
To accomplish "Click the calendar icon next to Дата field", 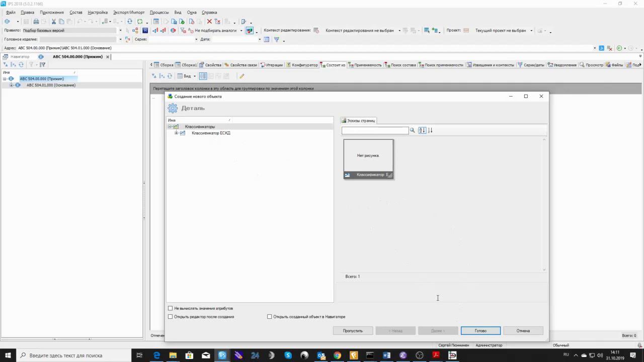I will [x=267, y=39].
